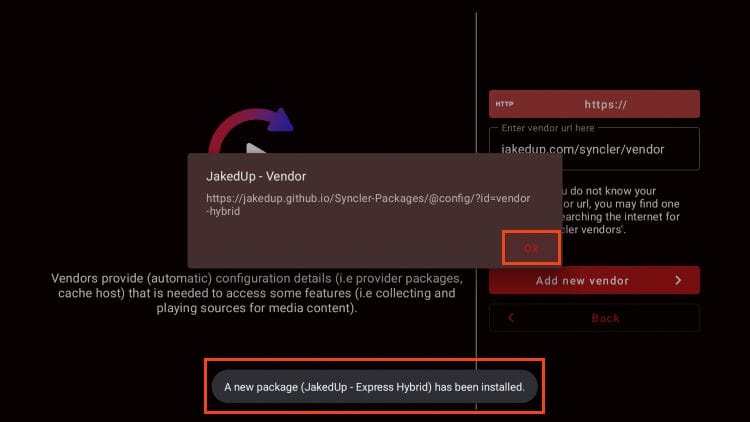This screenshot has height=422, width=750.
Task: Toggle the HTTP https:// protocol button
Action: [594, 104]
